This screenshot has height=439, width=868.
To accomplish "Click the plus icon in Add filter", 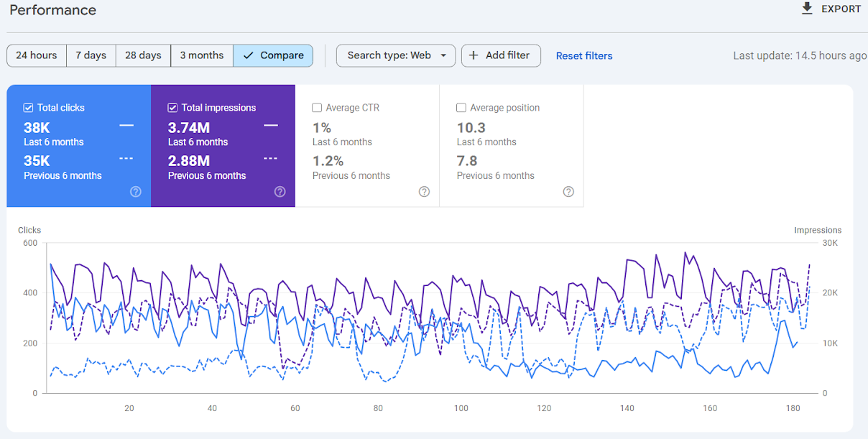I will [474, 55].
